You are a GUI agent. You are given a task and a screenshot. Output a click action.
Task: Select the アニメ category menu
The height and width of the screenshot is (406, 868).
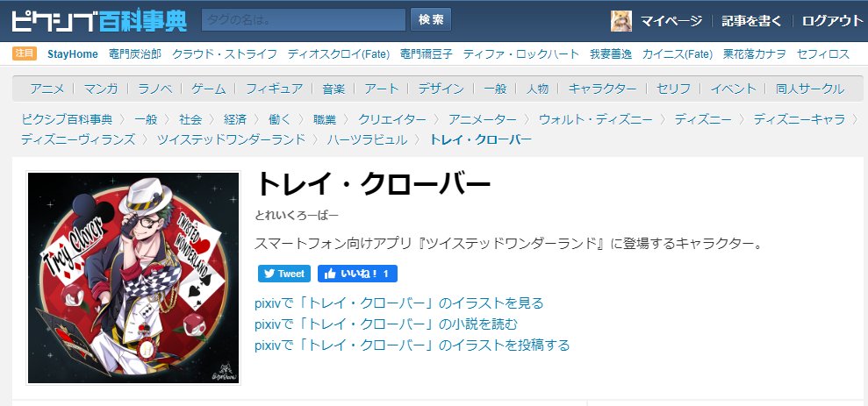47,89
